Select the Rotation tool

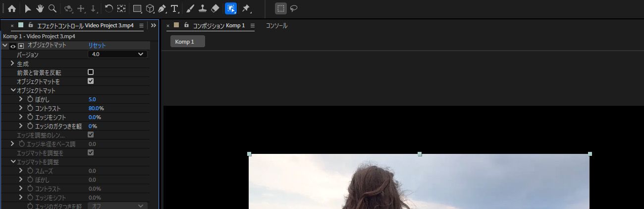click(109, 8)
